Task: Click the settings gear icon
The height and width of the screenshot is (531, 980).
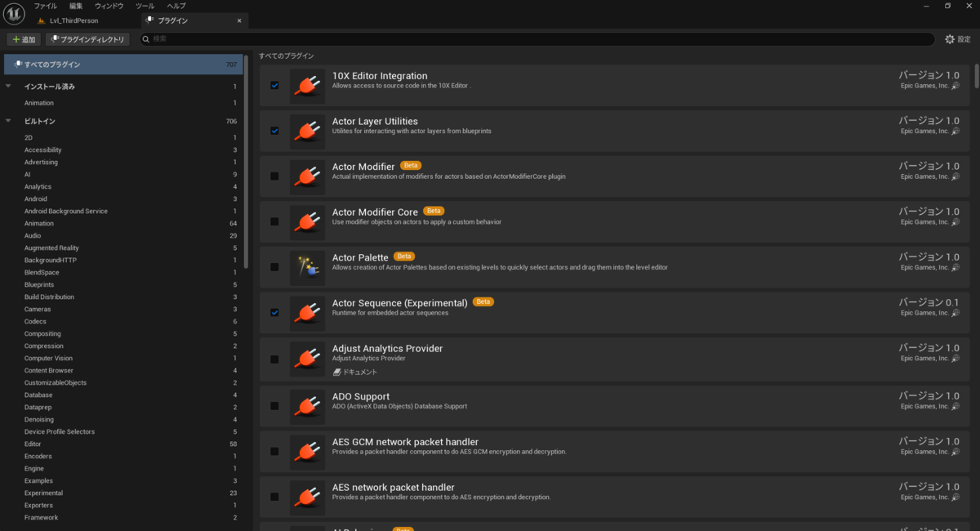Action: (950, 39)
